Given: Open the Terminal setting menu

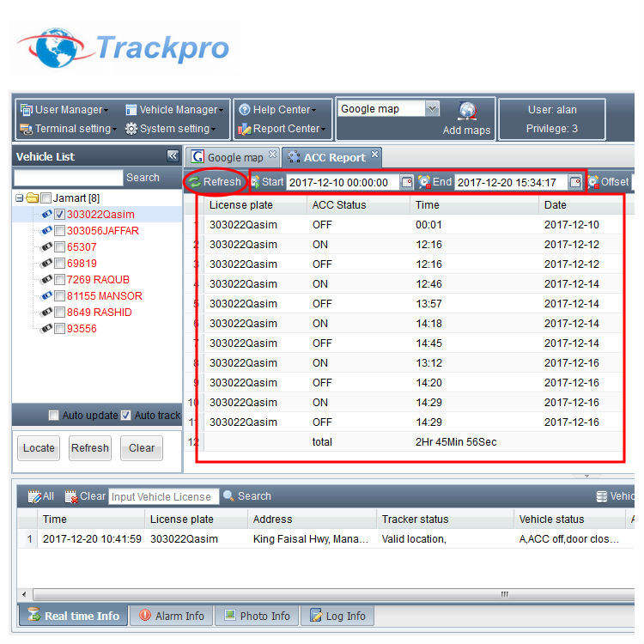Looking at the screenshot, I should click(68, 129).
